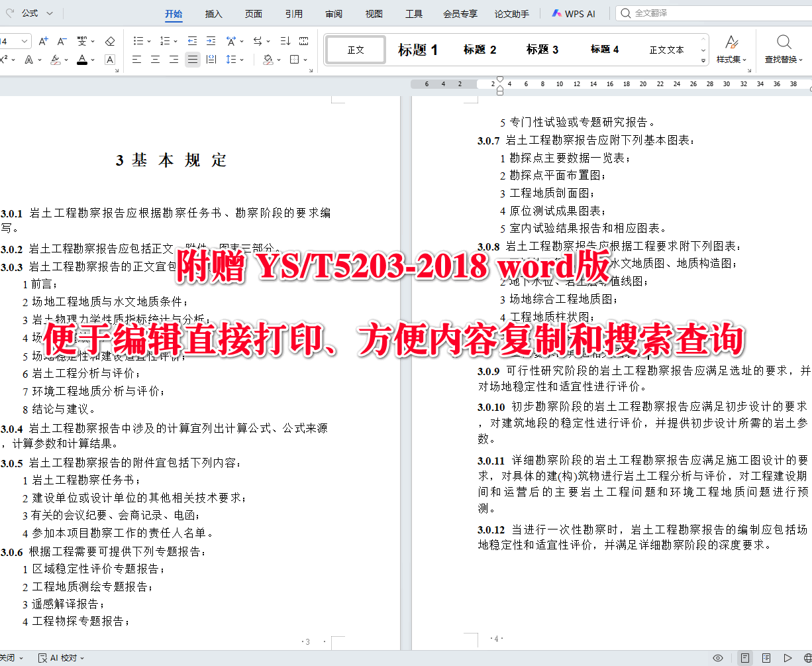Center align the paragraph
This screenshot has height=666, width=812.
point(155,60)
